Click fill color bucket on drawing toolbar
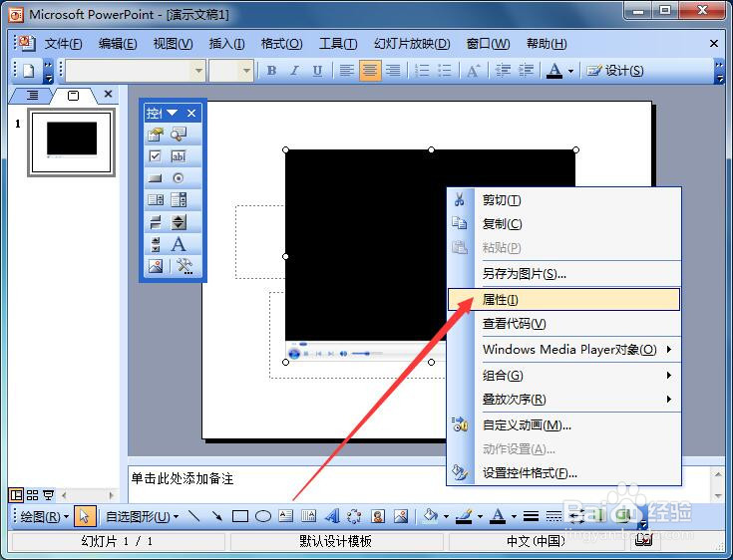 pyautogui.click(x=431, y=516)
